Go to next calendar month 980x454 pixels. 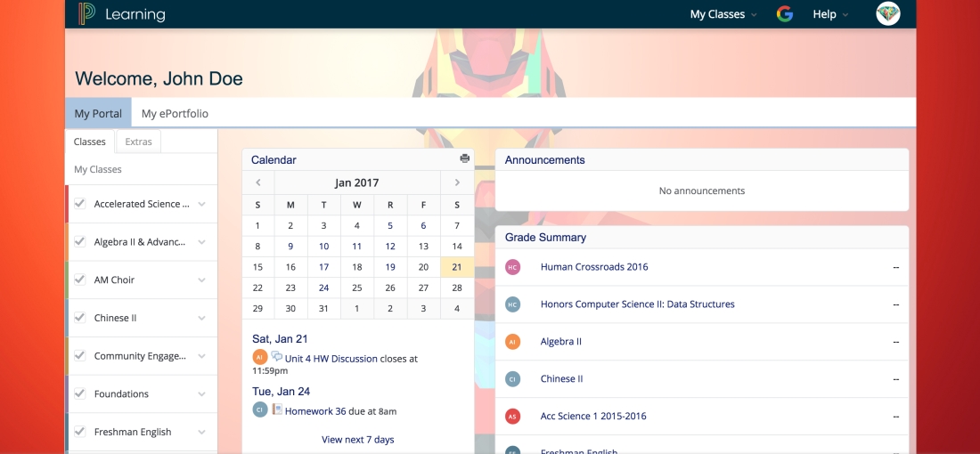pos(457,183)
